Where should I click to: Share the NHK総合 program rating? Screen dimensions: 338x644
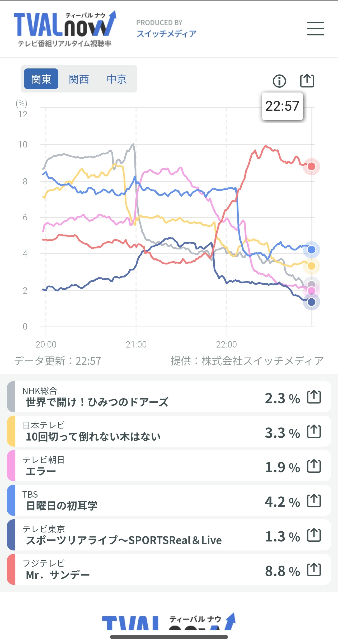pos(314,397)
